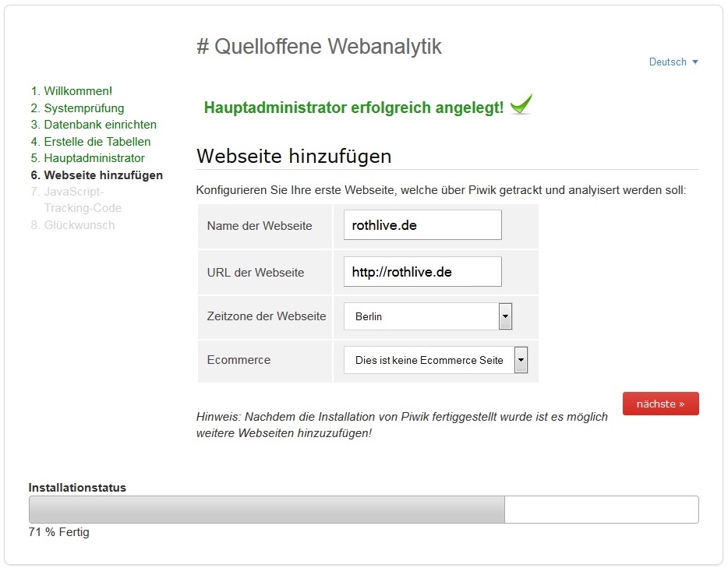Screen dimensions: 728x568
Task: Click the 'URL der Webseite' label
Action: tap(256, 273)
